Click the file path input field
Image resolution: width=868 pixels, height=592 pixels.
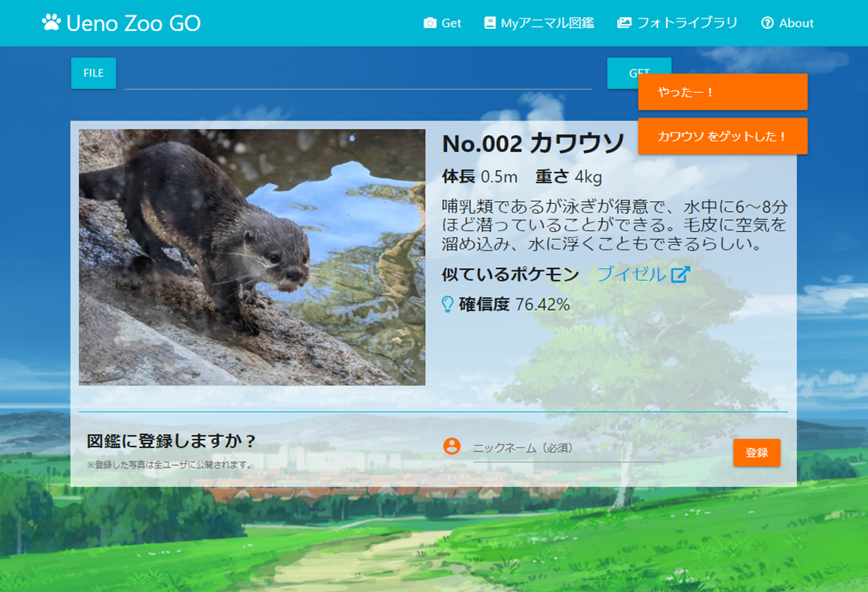tap(358, 75)
